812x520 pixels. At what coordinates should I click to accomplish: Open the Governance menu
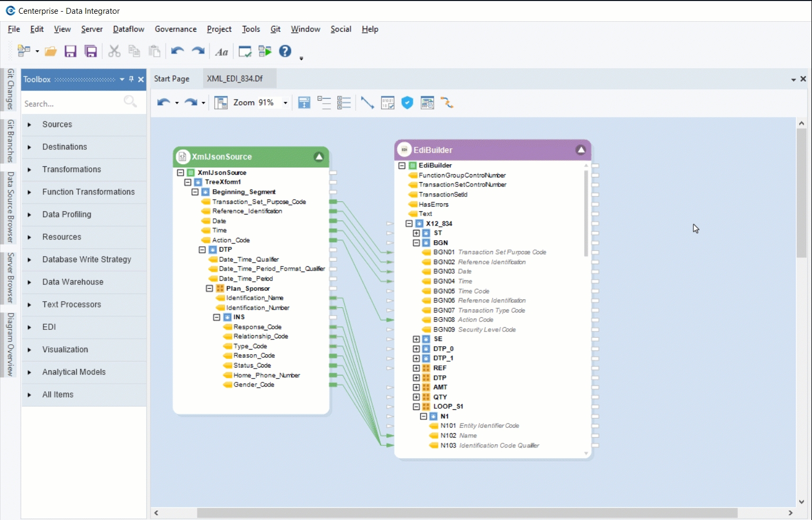point(175,29)
